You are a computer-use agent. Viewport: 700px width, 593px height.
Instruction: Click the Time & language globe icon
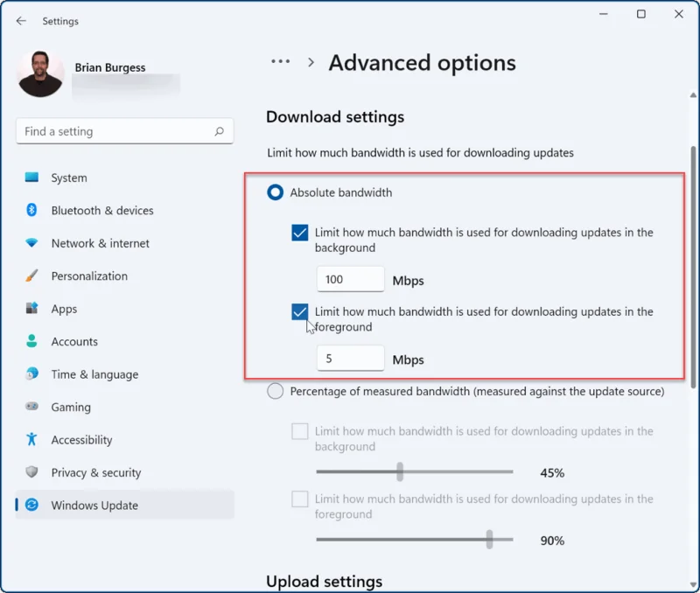pyautogui.click(x=31, y=373)
